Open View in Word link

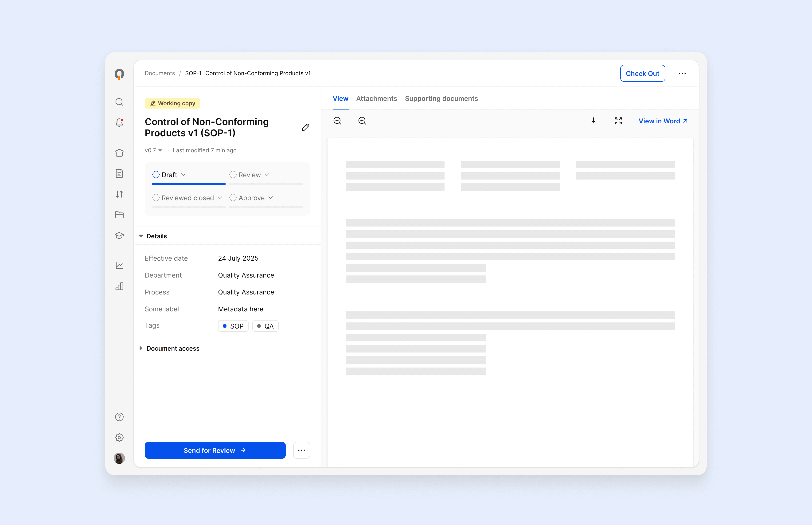point(663,121)
